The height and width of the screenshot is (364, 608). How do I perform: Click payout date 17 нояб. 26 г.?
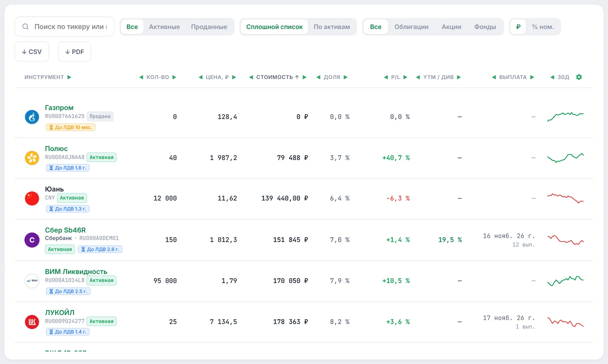[509, 318]
